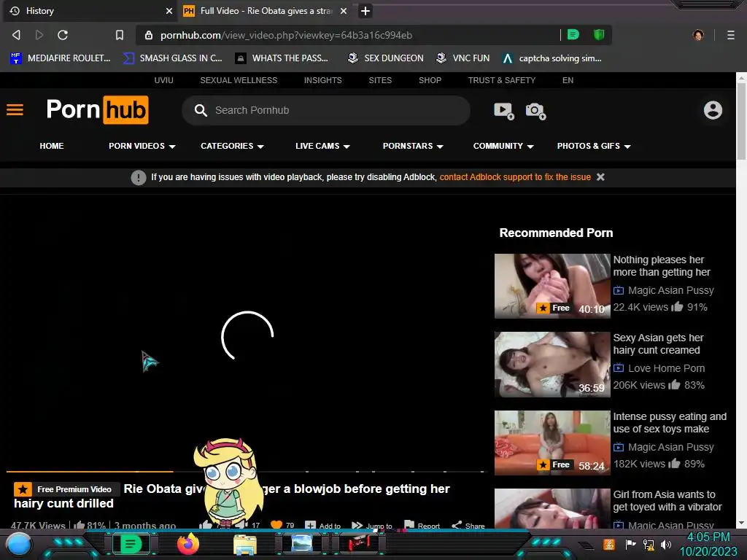The image size is (747, 560).
Task: Expand the CATEGORIES dropdown menu
Action: pos(232,146)
